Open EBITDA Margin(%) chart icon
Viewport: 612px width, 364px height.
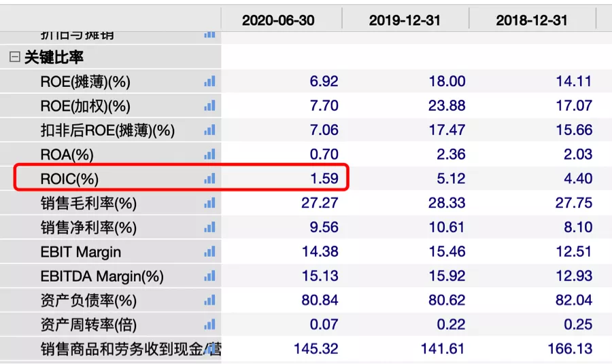[x=209, y=276]
